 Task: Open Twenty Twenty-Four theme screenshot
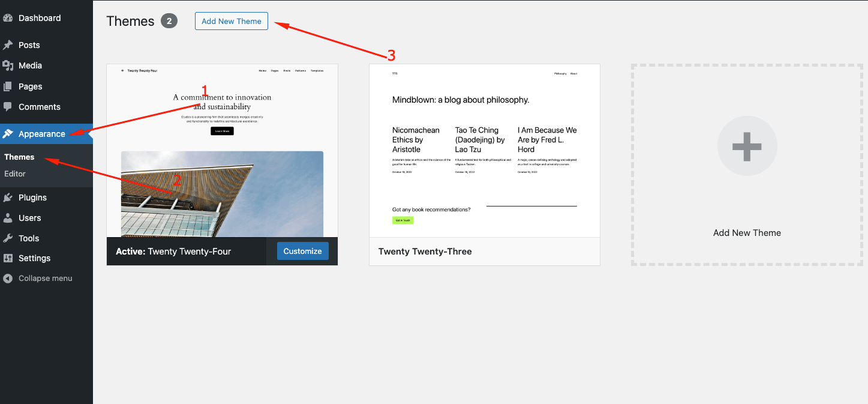tap(222, 150)
